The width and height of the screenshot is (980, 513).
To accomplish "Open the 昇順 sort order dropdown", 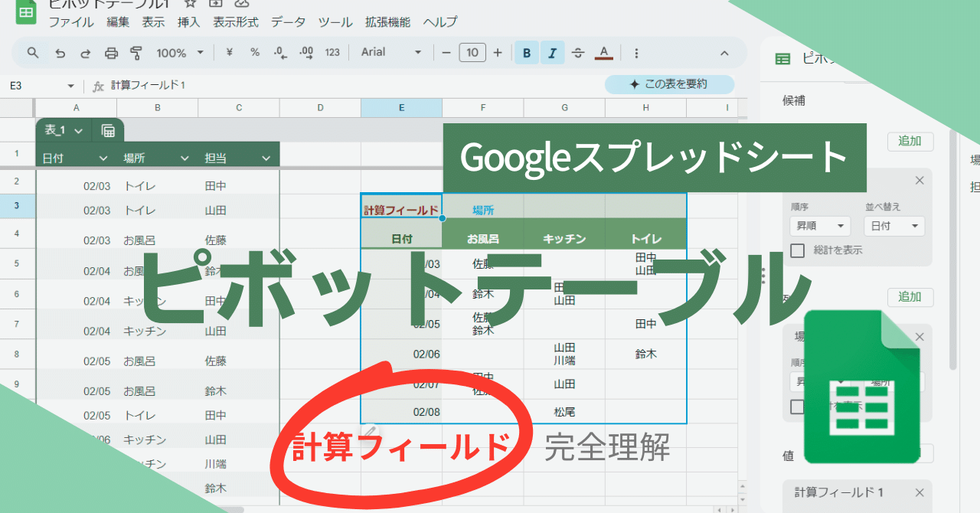I will click(x=819, y=225).
